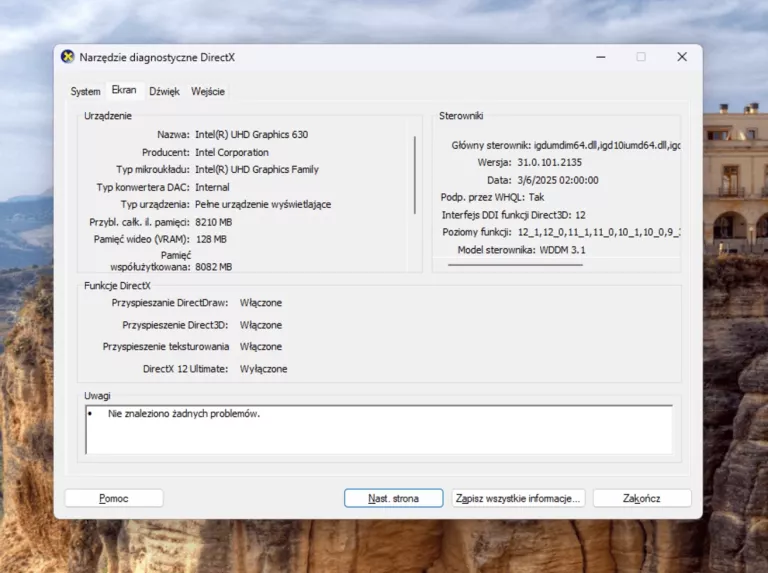Viewport: 768px width, 573px height.
Task: Click the Sterowniki panel horizontal scrollbar
Action: click(515, 265)
